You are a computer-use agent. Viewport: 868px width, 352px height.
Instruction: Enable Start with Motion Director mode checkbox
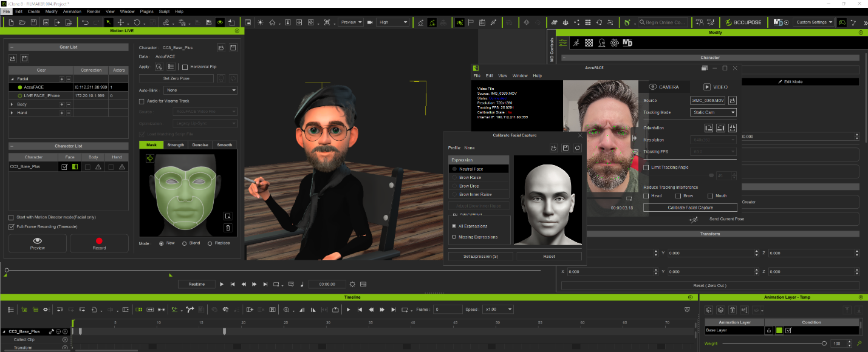[12, 217]
